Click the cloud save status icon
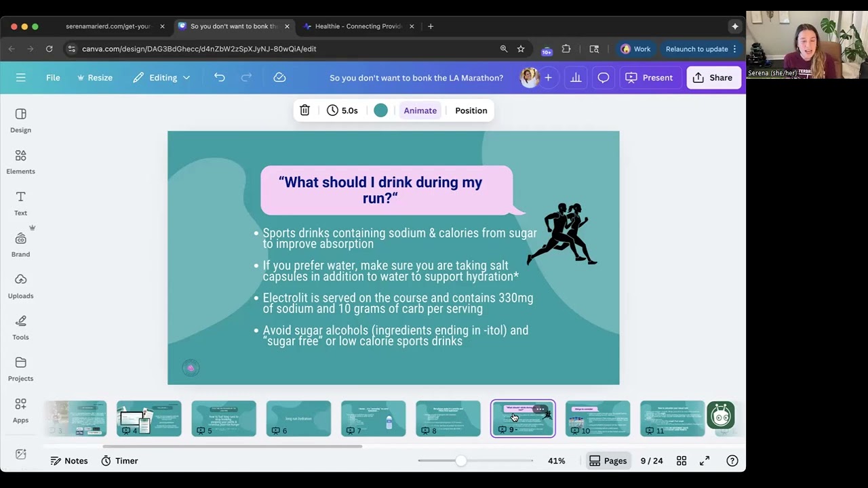868x488 pixels. 279,77
